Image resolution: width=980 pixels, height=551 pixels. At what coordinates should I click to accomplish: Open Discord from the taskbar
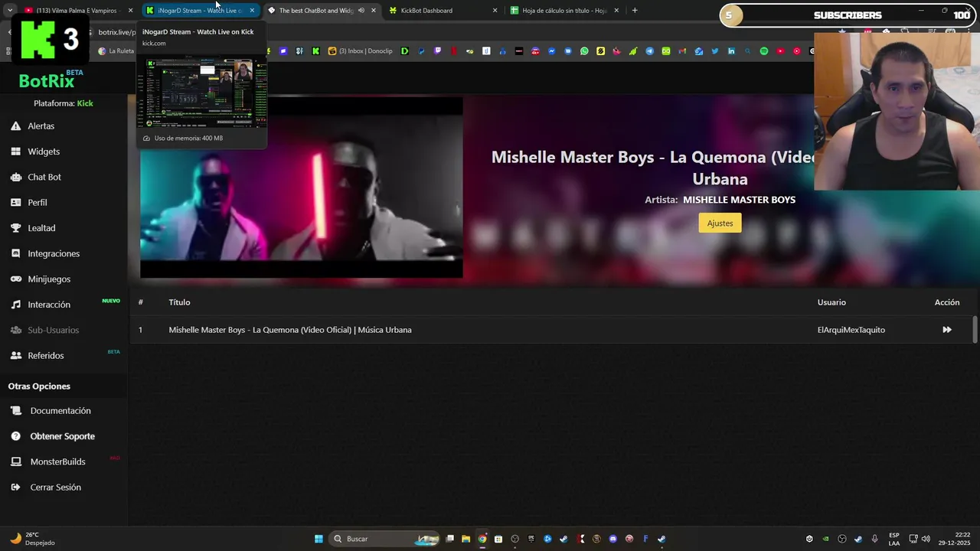[613, 539]
